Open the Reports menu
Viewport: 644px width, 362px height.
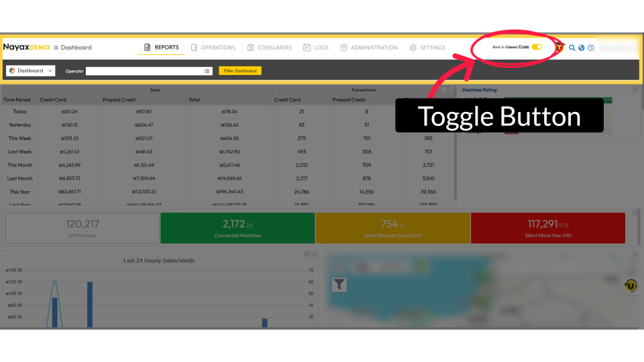pos(161,48)
